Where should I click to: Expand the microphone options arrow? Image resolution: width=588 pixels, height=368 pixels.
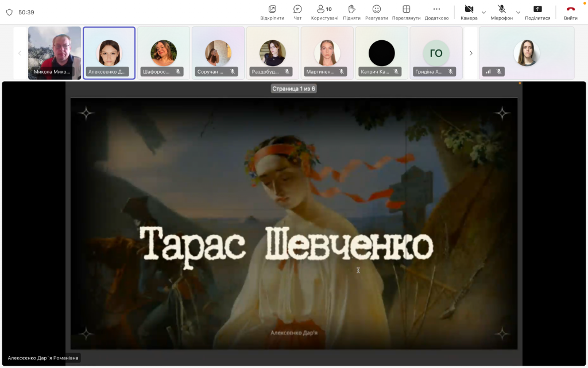[x=518, y=12]
